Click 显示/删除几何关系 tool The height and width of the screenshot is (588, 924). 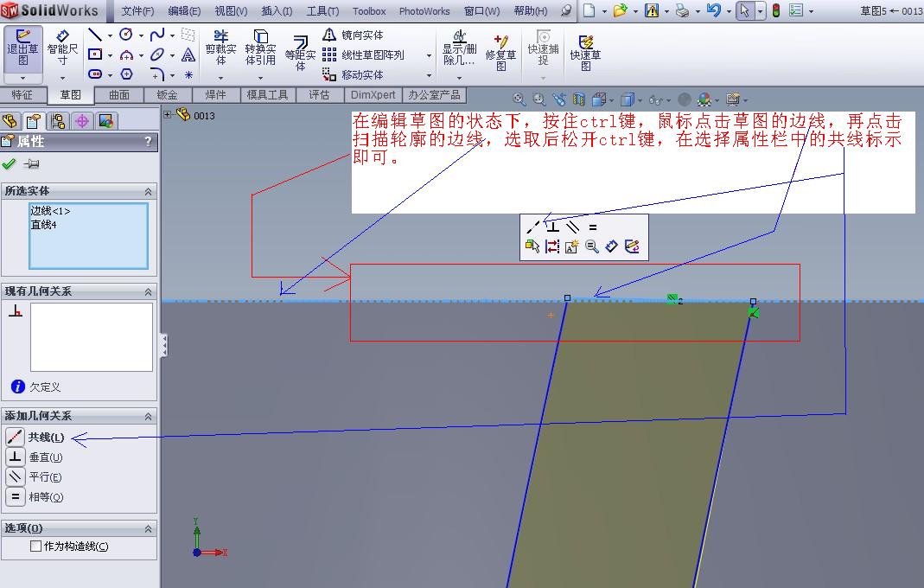tap(459, 48)
